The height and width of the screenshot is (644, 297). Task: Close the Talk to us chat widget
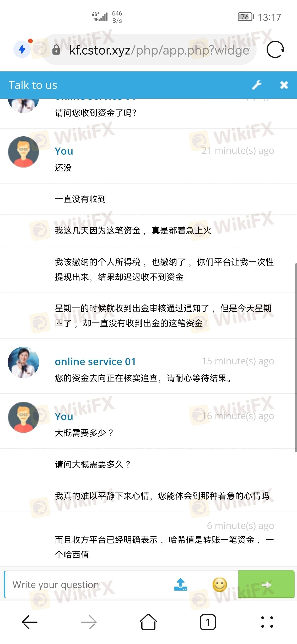(x=284, y=85)
